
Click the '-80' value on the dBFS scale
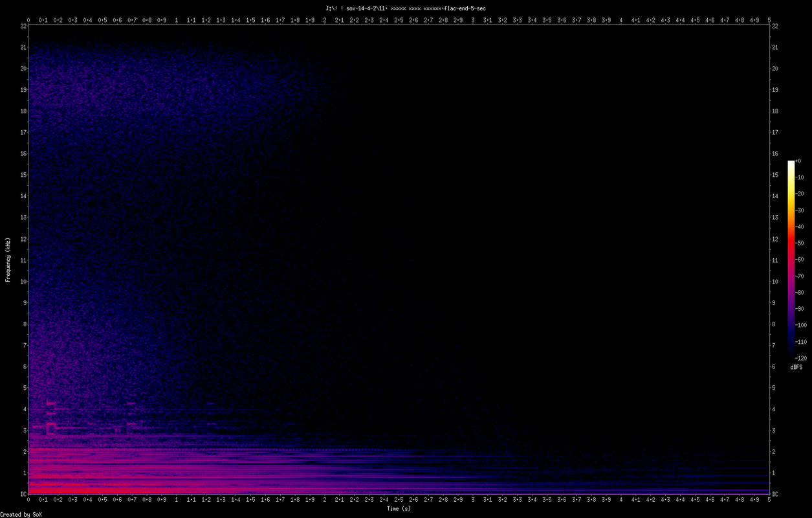tap(799, 292)
